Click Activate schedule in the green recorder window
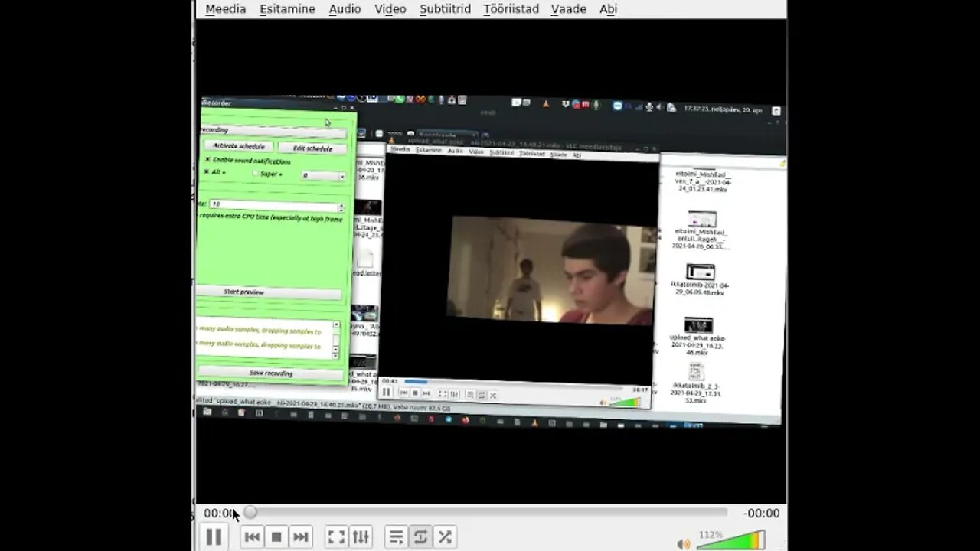980x551 pixels. (x=238, y=145)
